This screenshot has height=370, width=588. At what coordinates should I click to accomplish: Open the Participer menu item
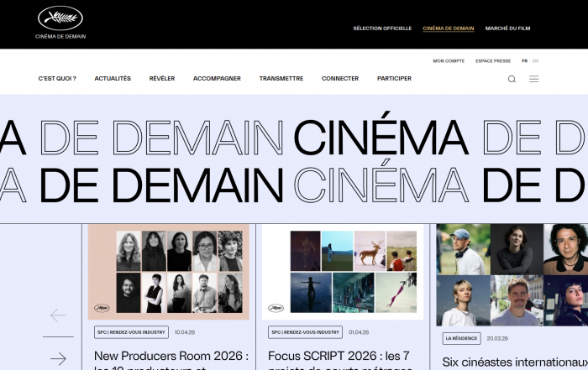(x=394, y=78)
